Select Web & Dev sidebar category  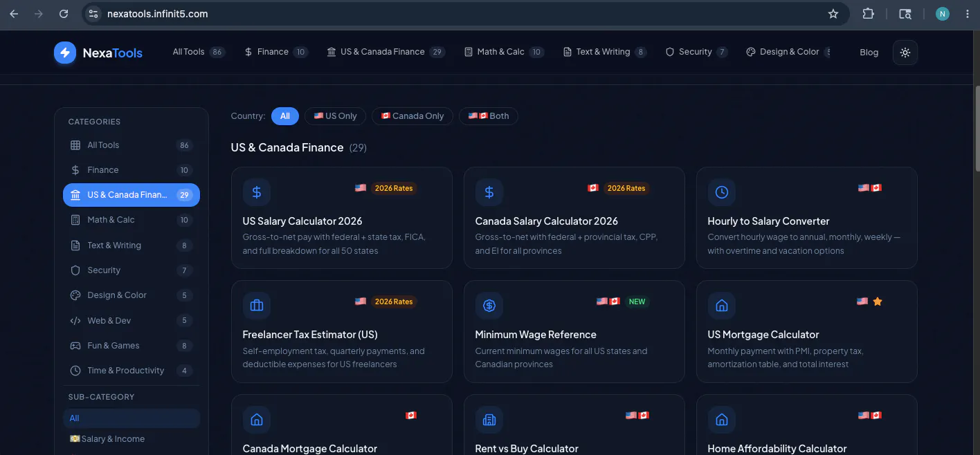[131, 321]
